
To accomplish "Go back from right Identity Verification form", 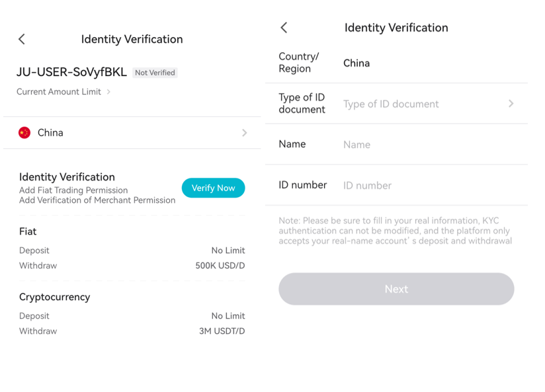I will click(284, 28).
